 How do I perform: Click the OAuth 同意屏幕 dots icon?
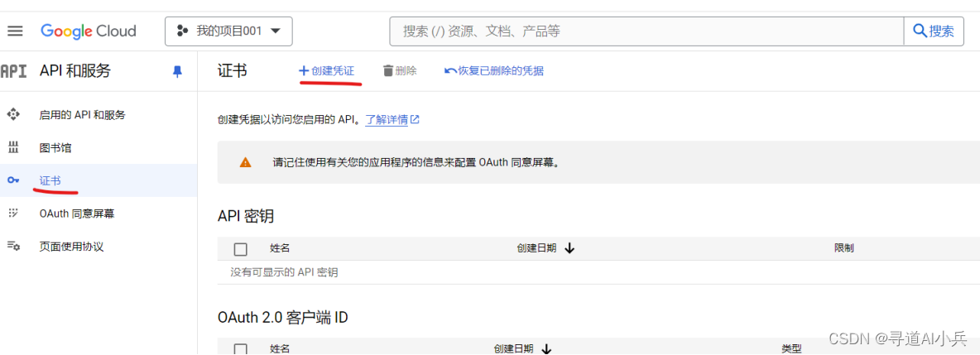(13, 213)
